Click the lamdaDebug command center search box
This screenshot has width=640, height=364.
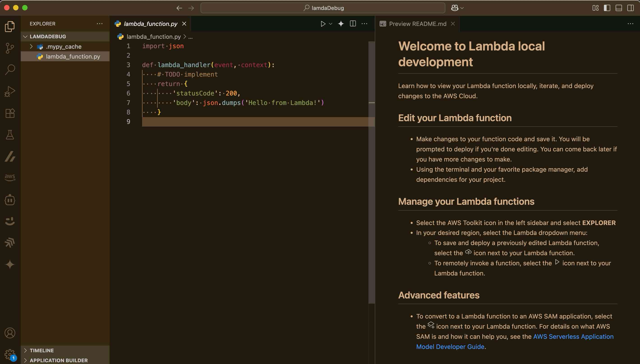(x=323, y=8)
